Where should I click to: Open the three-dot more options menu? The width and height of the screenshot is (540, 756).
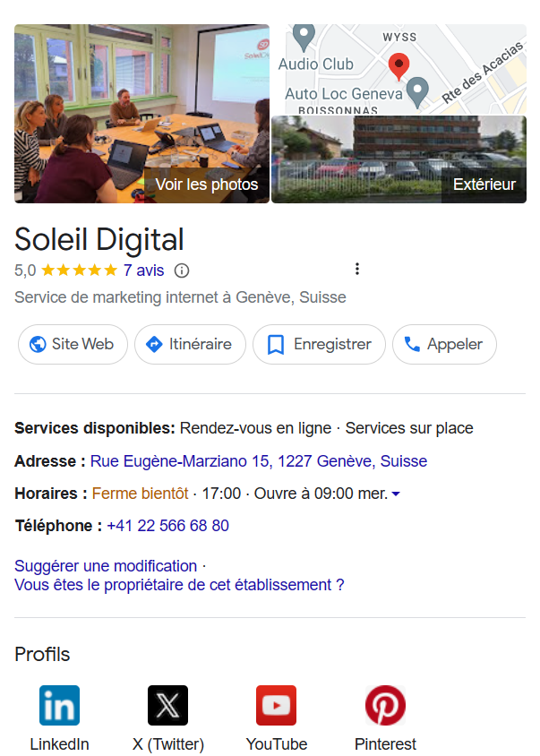357,269
